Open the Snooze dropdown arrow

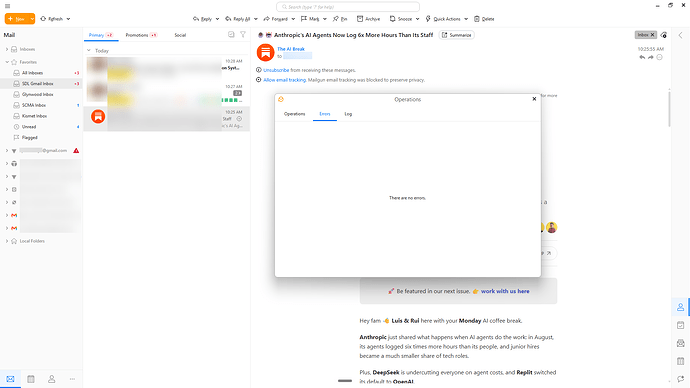[417, 19]
